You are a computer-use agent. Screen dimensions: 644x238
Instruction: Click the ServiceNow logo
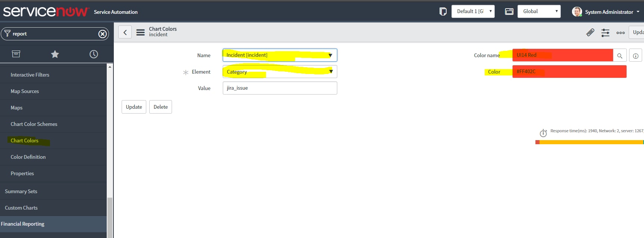coord(46,12)
